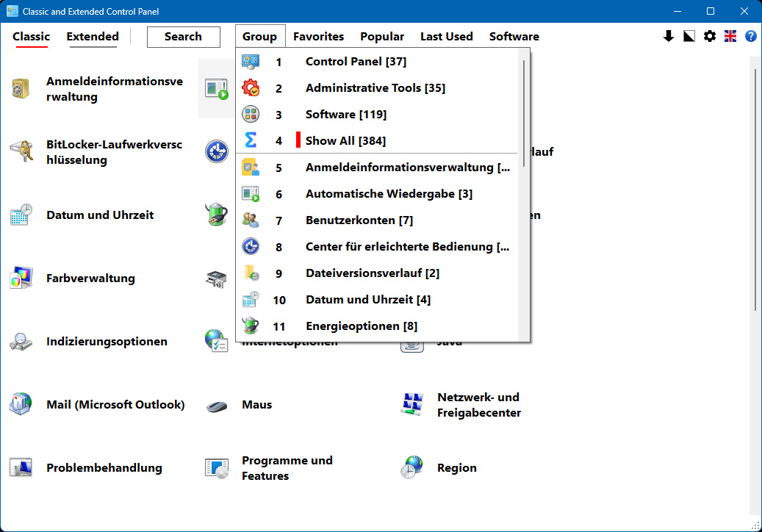Screen dimensions: 762x532
Task: Open the Datum und Uhrzeit calendar icon
Action: pos(21,215)
